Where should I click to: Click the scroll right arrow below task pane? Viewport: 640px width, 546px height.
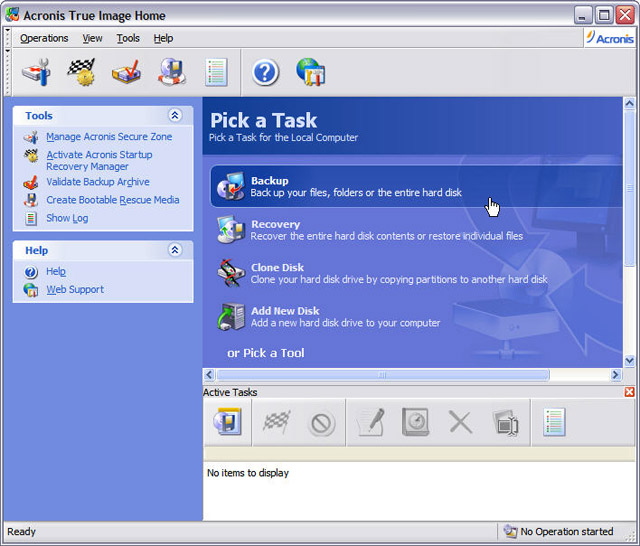(x=616, y=375)
